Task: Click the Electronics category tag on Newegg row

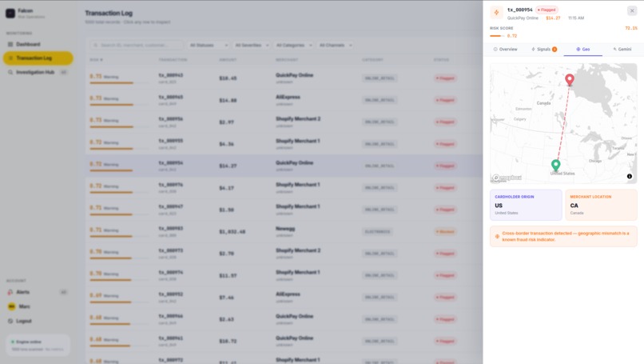Action: coord(377,231)
